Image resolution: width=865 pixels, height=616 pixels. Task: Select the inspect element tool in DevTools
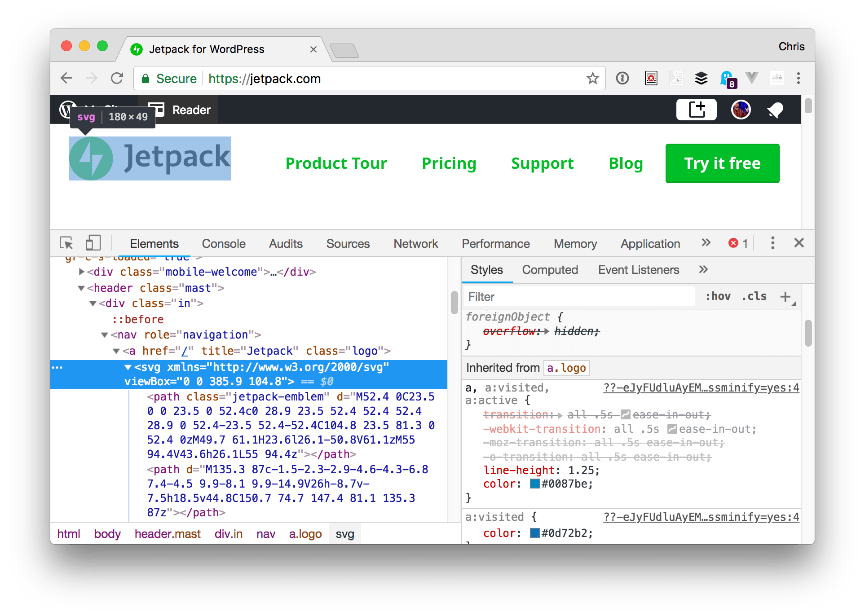[x=66, y=242]
